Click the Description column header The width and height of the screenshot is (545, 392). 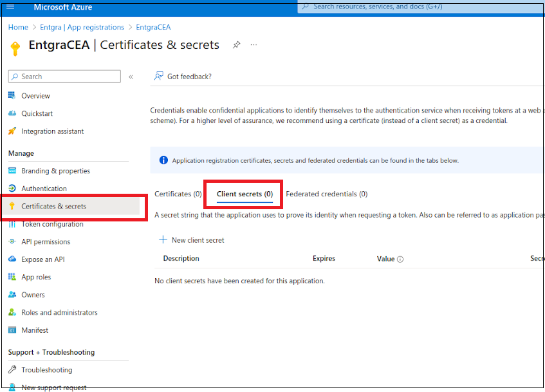(181, 258)
